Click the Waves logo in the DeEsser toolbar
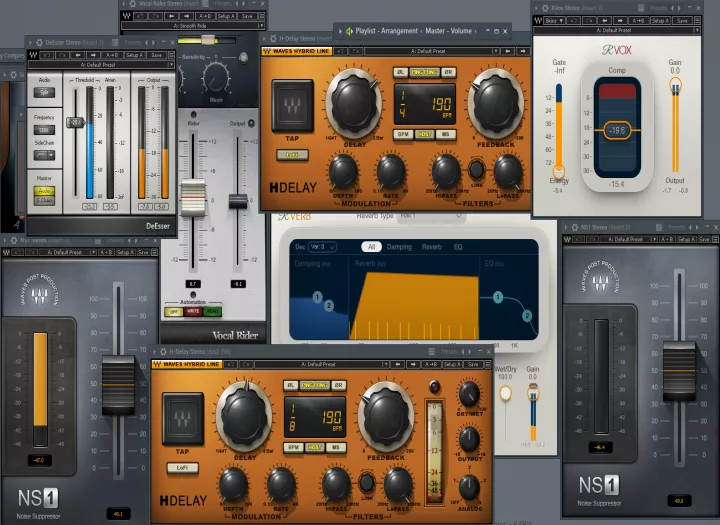720x525 pixels. [x=33, y=55]
